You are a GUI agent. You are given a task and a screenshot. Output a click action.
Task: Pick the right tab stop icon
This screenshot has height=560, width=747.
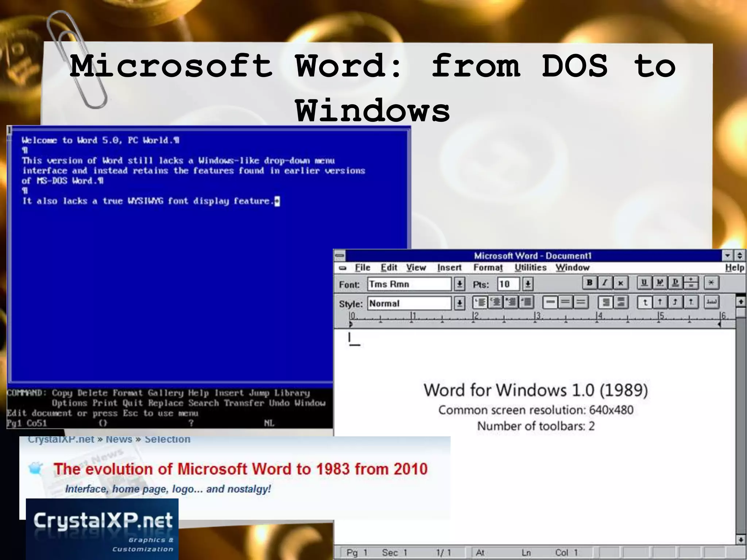(x=676, y=302)
